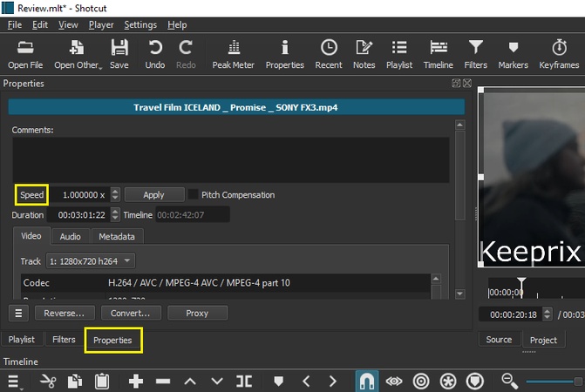585x392 pixels.
Task: Show the Playlist panel from toolbar
Action: 399,54
